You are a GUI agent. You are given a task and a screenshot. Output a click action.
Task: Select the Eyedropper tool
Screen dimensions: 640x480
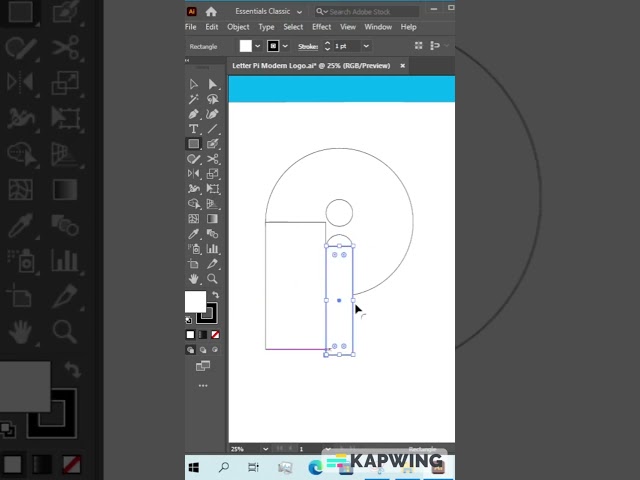pyautogui.click(x=194, y=234)
